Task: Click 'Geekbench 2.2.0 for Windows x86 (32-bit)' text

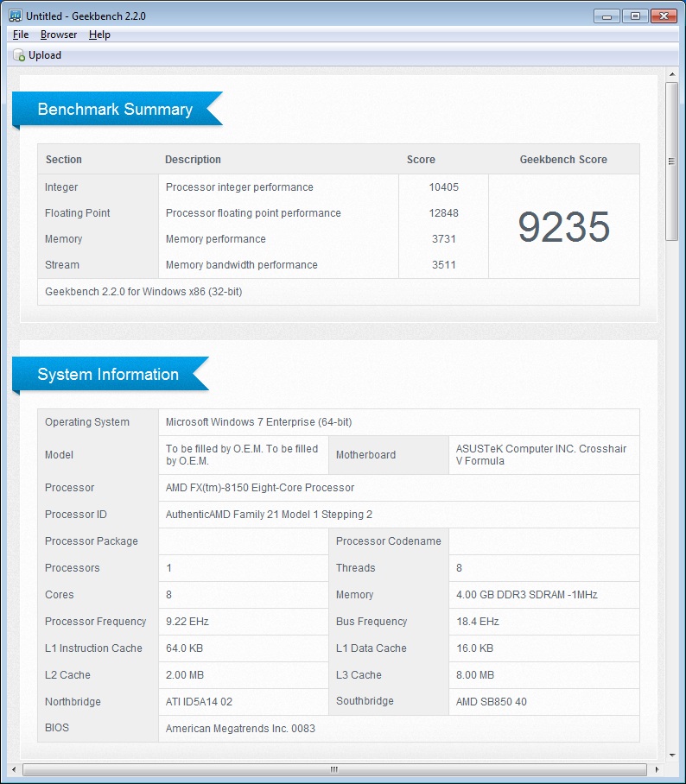Action: point(143,292)
